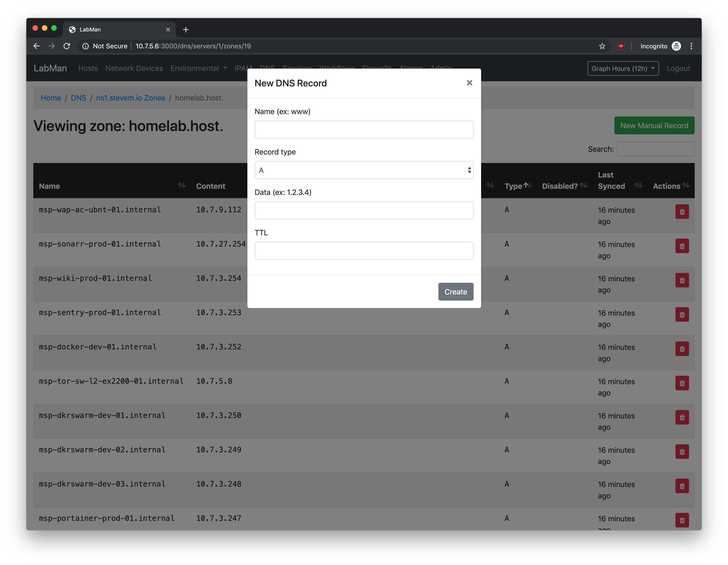Sort table by Name column
Image resolution: width=728 pixels, height=565 pixels.
tap(49, 186)
